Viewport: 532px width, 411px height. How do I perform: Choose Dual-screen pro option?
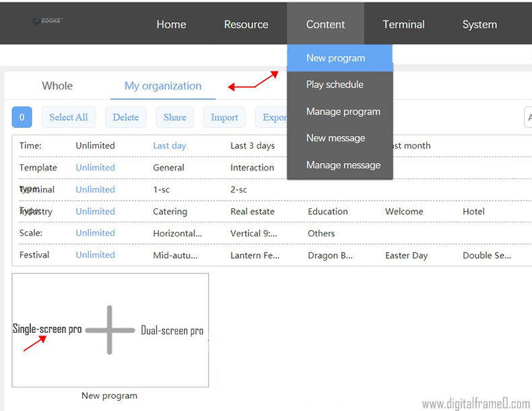tap(172, 331)
